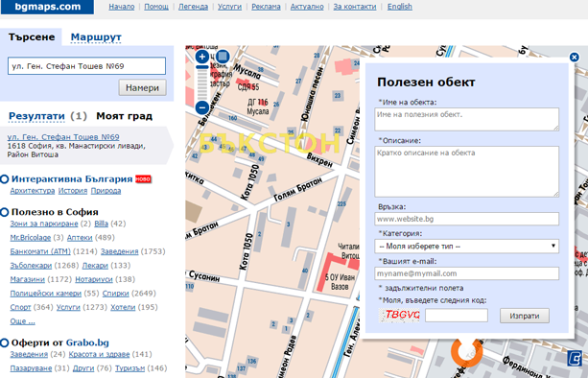Viewport: 588px width, 378px height.
Task: Click the orange location marker on map
Action: coord(466,352)
